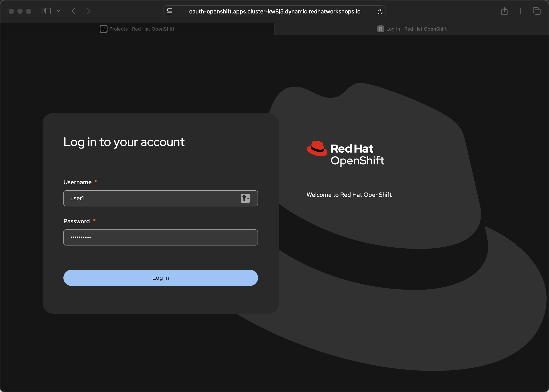Focus the Password input field
The image size is (549, 392).
click(x=161, y=237)
